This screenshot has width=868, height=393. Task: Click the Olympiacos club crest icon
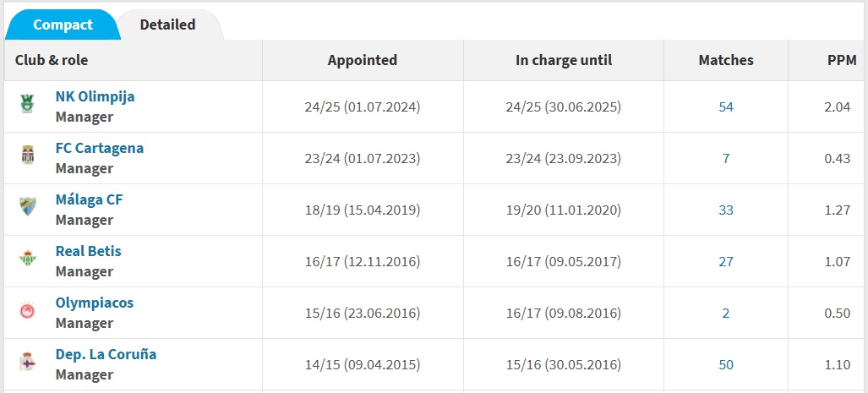coord(28,311)
